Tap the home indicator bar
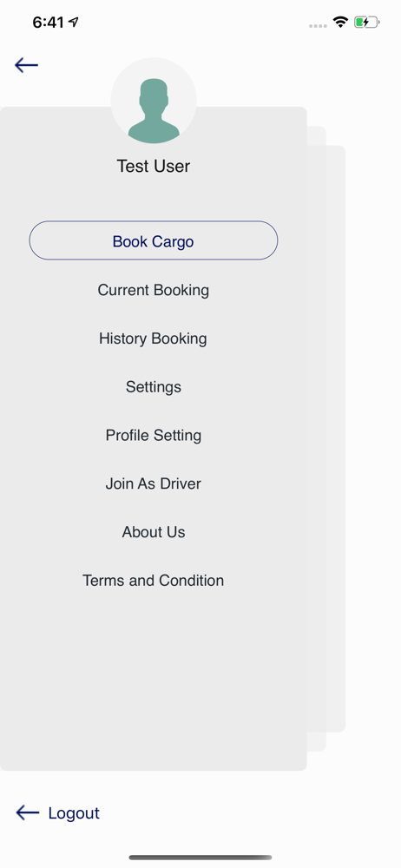This screenshot has height=868, width=401. (x=200, y=858)
